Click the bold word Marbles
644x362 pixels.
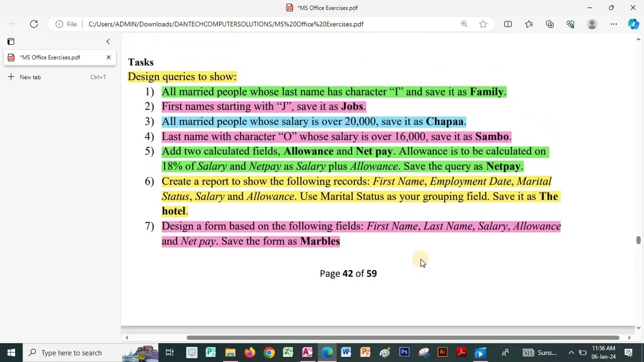(x=320, y=241)
